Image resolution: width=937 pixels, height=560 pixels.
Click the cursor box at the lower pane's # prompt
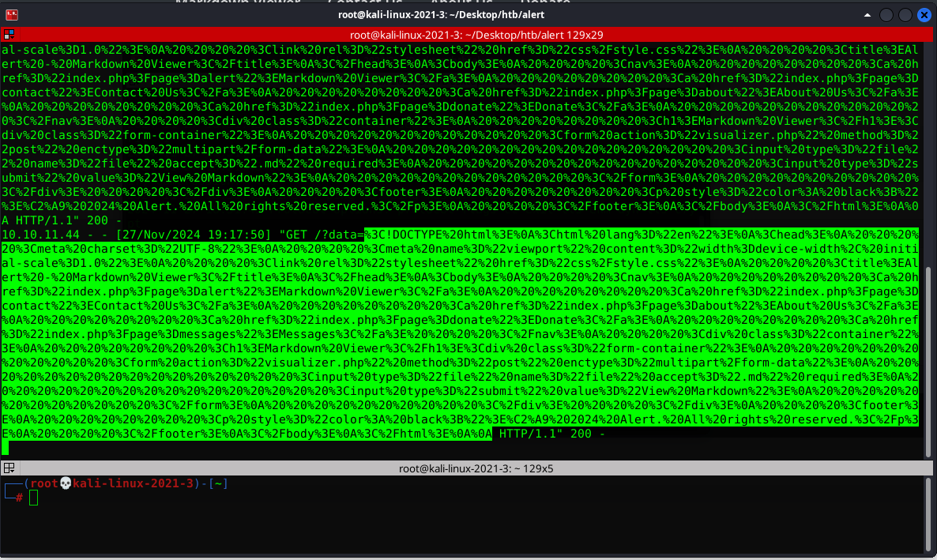point(33,498)
